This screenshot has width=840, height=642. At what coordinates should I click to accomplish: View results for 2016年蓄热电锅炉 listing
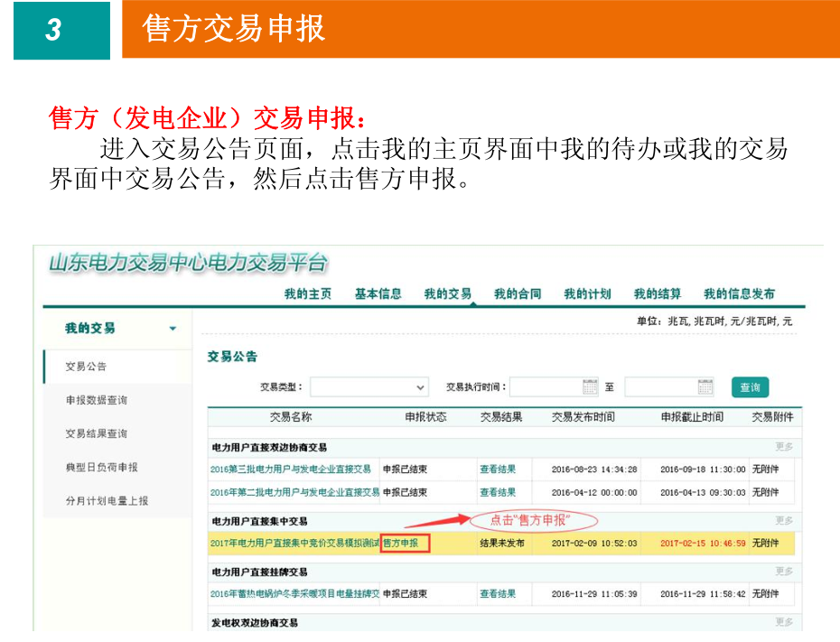pos(498,594)
